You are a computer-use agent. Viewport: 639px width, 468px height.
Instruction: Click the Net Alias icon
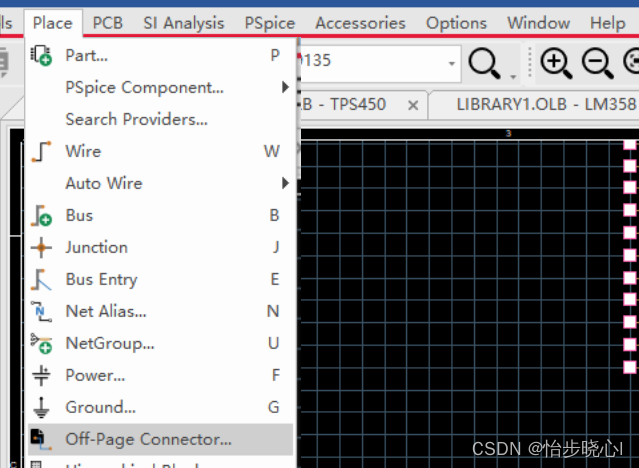click(x=41, y=312)
